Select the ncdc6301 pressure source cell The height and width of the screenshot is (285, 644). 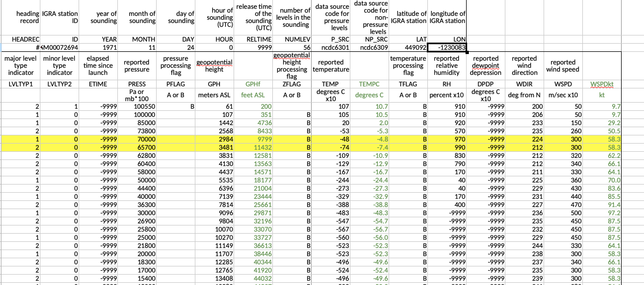[x=331, y=47]
